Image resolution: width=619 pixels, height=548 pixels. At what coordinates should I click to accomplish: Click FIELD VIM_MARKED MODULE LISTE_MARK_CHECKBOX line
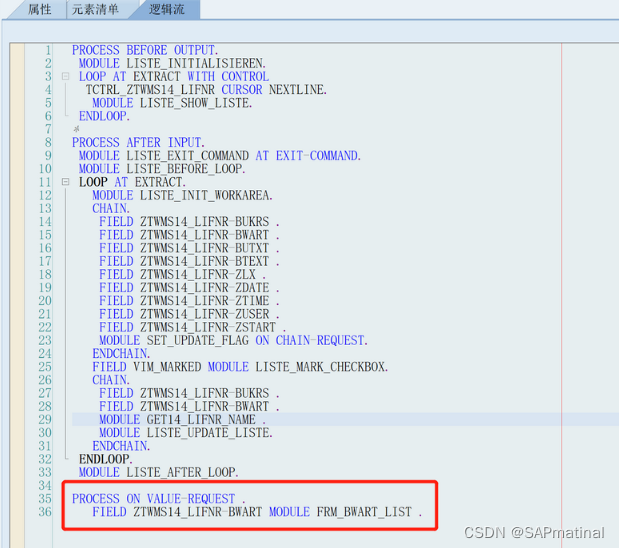pos(240,367)
